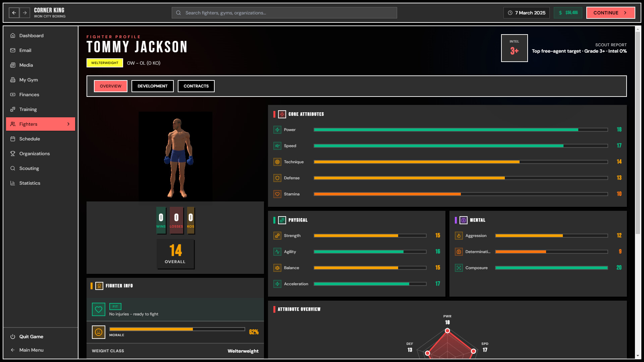Click the morale emoji face icon

click(x=98, y=332)
